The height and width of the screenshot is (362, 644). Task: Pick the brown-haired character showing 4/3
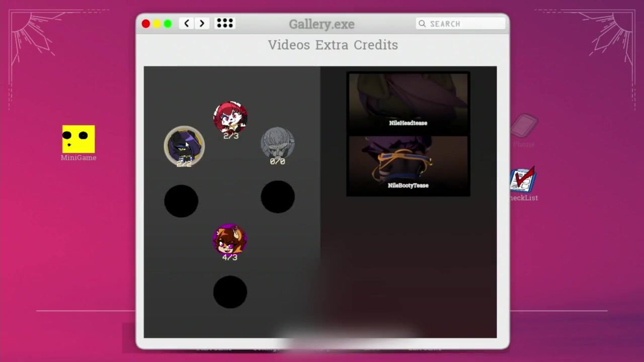(229, 239)
